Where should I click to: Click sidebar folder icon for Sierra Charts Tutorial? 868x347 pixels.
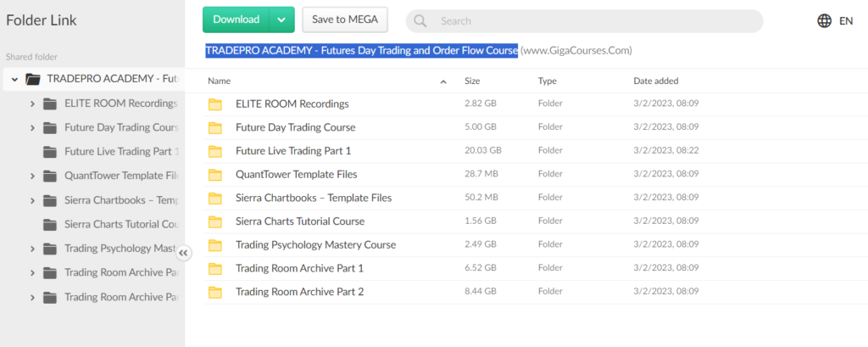[50, 225]
